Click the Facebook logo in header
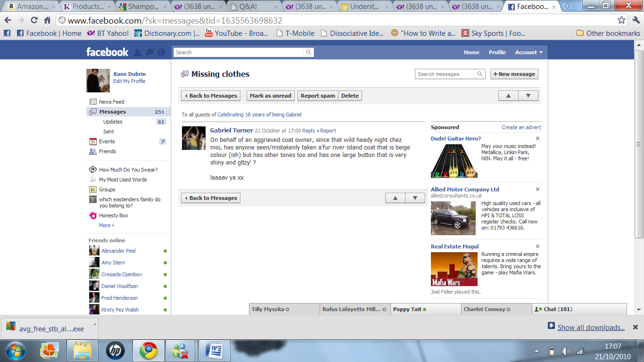Screen dimensions: 644x362 click(107, 52)
